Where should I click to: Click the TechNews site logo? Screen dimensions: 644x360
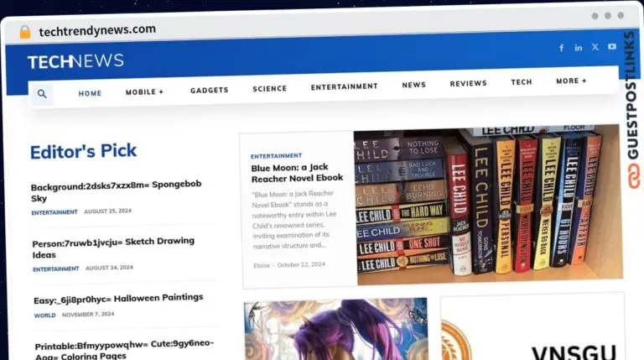pos(75,61)
